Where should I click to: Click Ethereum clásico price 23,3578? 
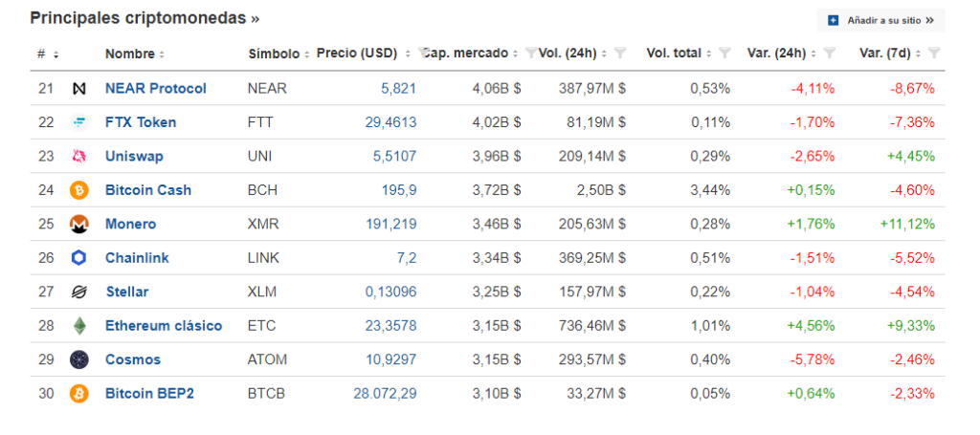click(x=390, y=326)
